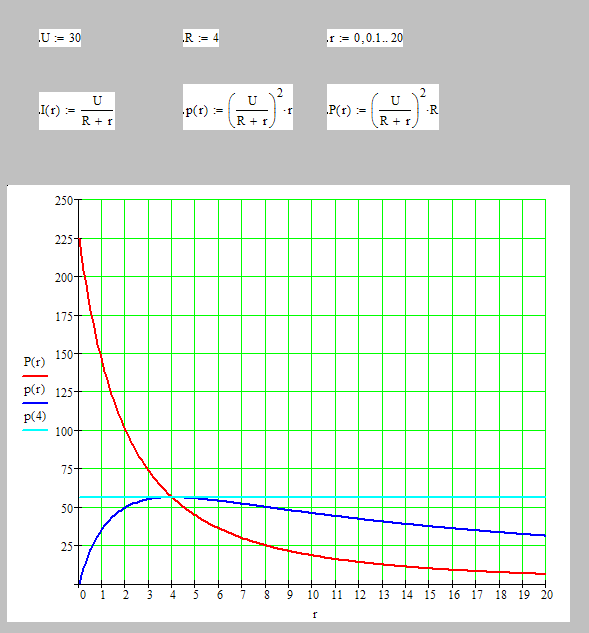Screen dimensions: 589x633
Task: Click the r x-axis variable label
Action: point(315,615)
